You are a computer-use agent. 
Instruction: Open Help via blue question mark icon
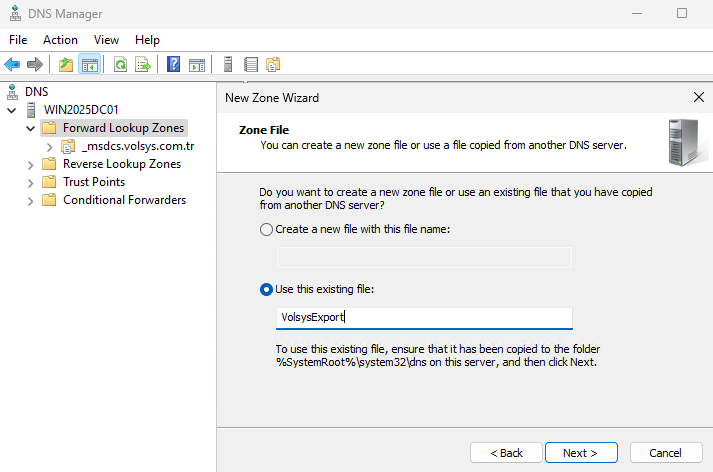coord(174,65)
